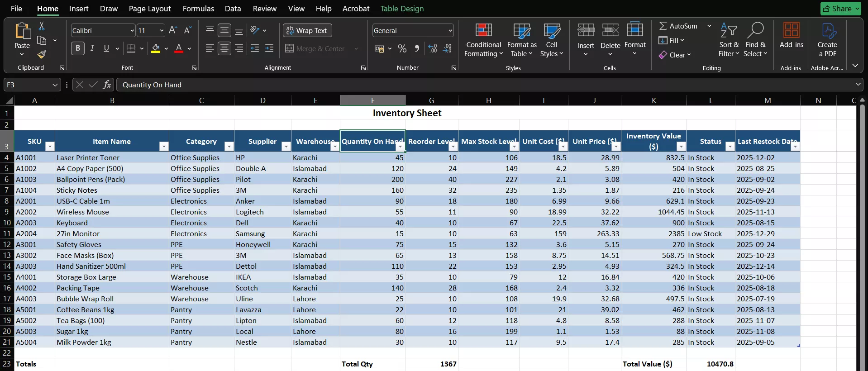Screen dimensions: 868x371
Task: Toggle Wrap Text for the cell
Action: click(x=307, y=30)
